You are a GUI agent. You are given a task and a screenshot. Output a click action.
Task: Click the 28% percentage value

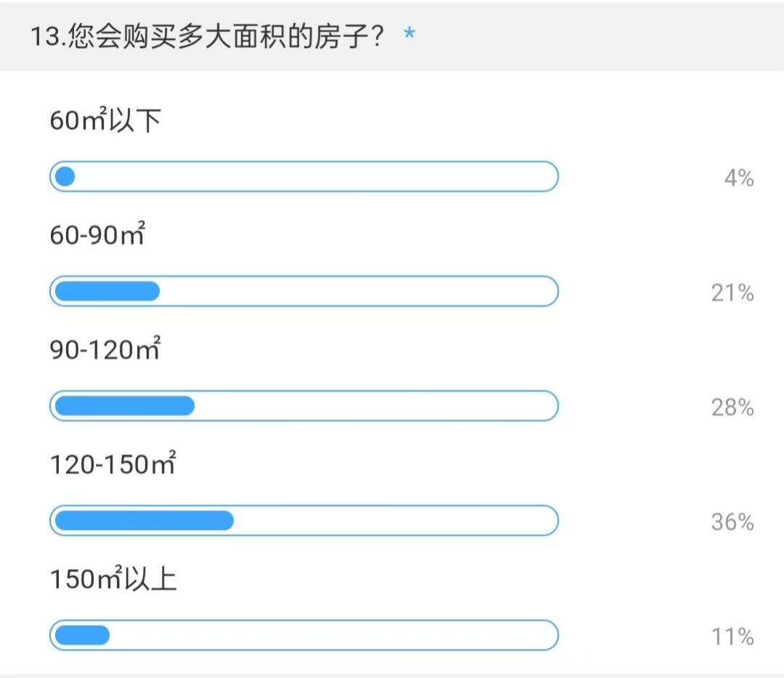tap(732, 408)
